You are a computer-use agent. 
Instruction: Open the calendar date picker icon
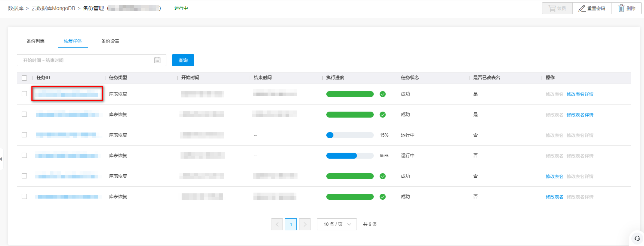coord(157,60)
